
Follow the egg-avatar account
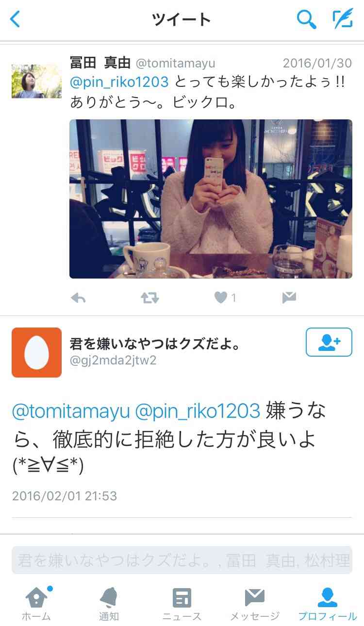pyautogui.click(x=329, y=342)
